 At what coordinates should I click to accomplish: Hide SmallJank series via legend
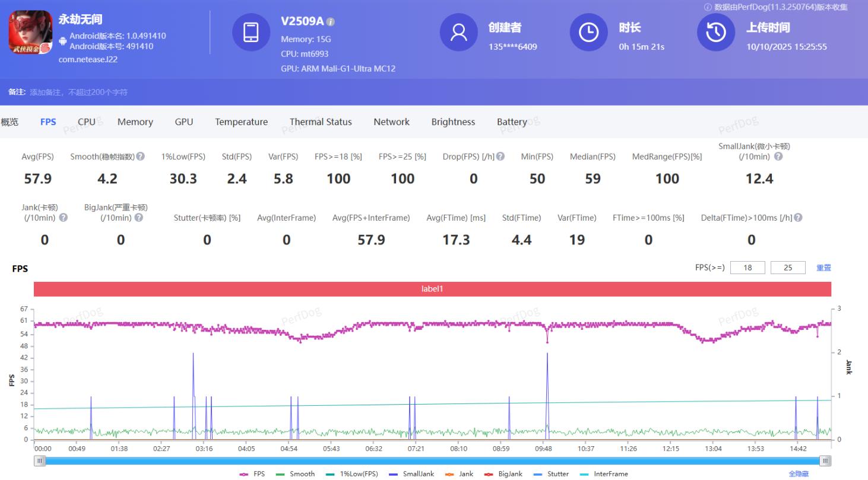(x=412, y=474)
